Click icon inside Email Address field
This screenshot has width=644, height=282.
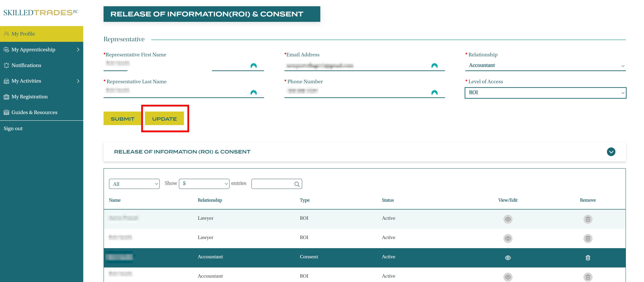click(434, 66)
